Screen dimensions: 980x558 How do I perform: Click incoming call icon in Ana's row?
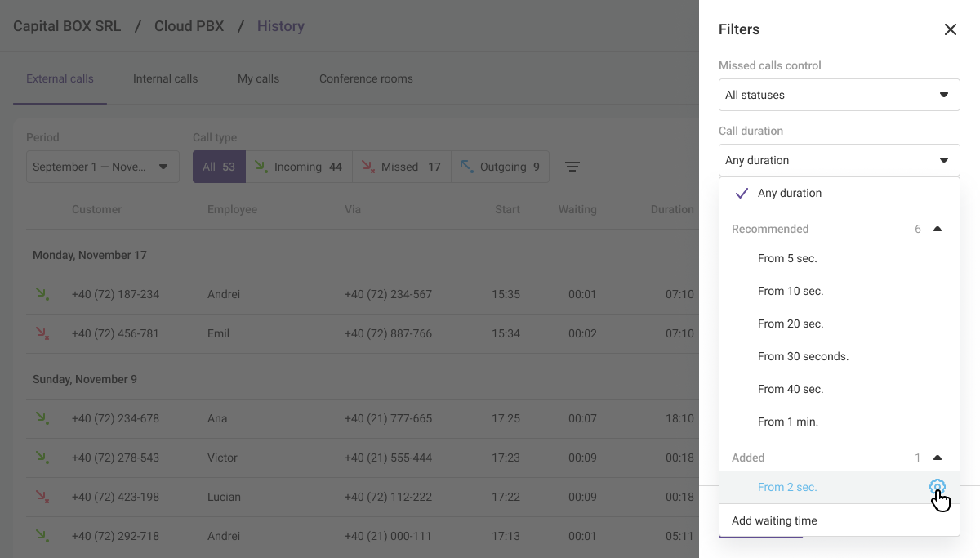tap(42, 418)
